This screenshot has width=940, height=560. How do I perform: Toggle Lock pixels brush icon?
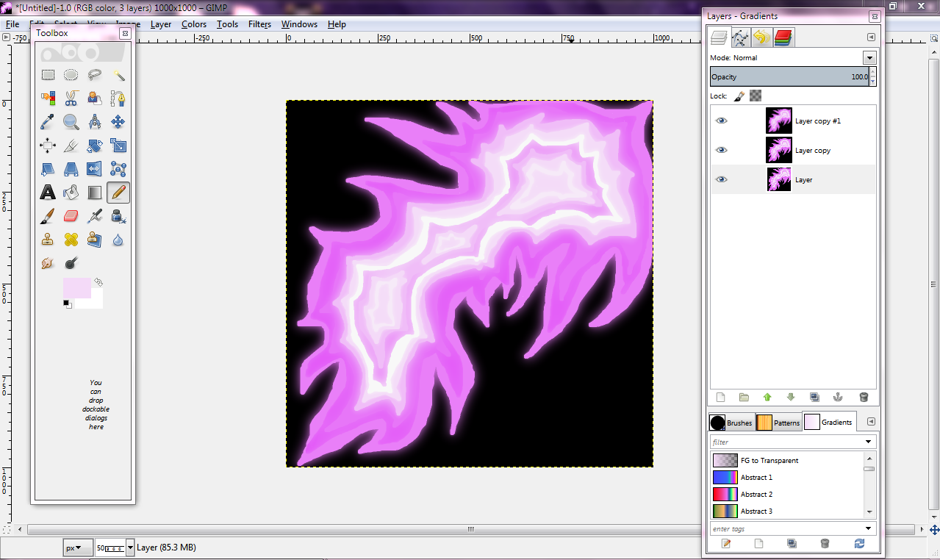[x=739, y=96]
